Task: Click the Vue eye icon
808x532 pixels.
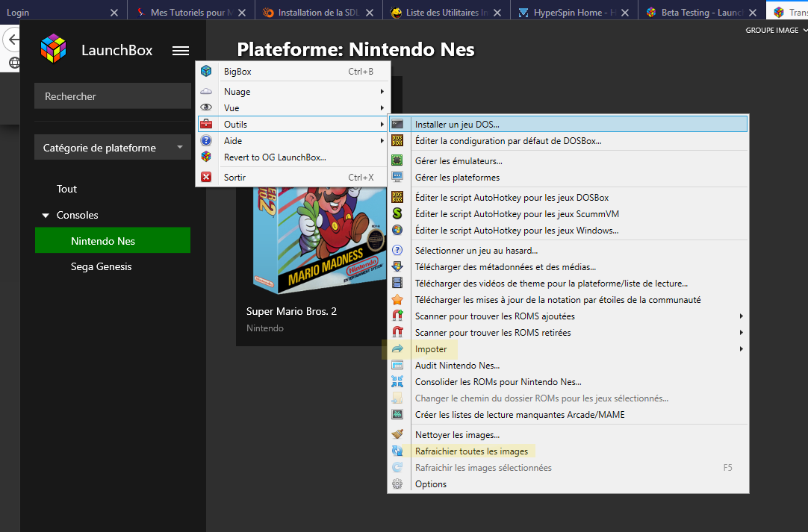Action: tap(206, 107)
